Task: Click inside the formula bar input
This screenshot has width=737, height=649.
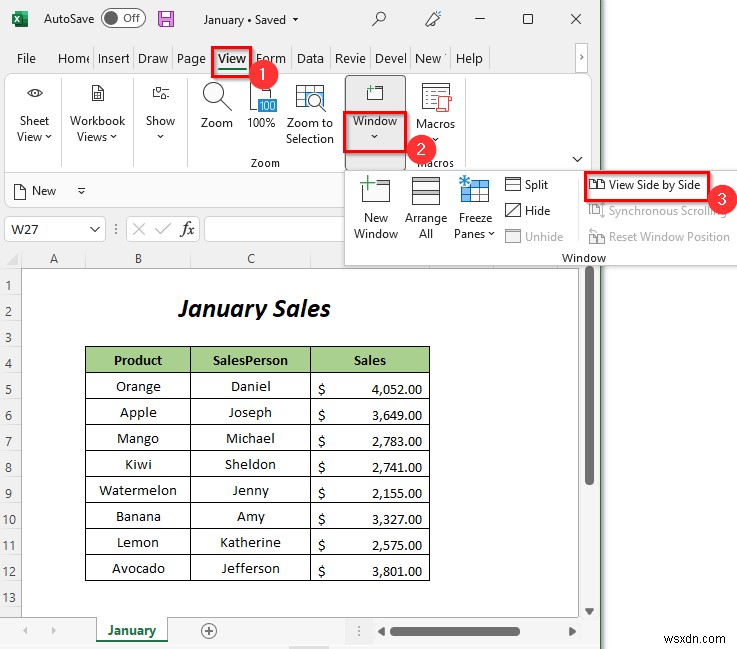Action: tap(275, 229)
